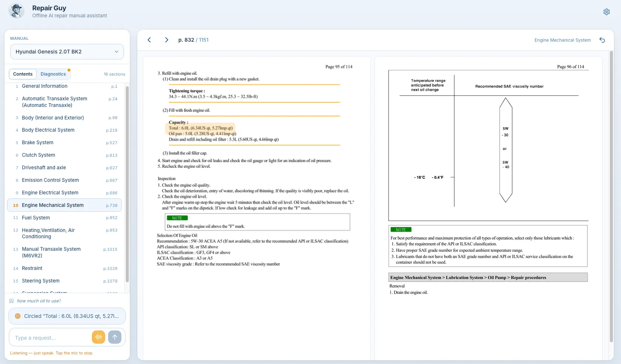This screenshot has height=364, width=621.
Task: Open the Body Electrical System section
Action: 65,130
